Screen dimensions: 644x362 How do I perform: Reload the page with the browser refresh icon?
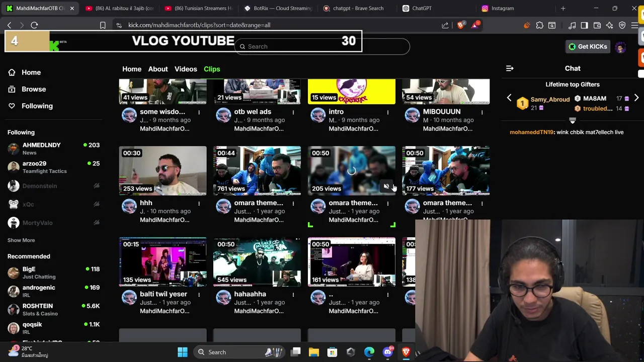[x=34, y=25]
